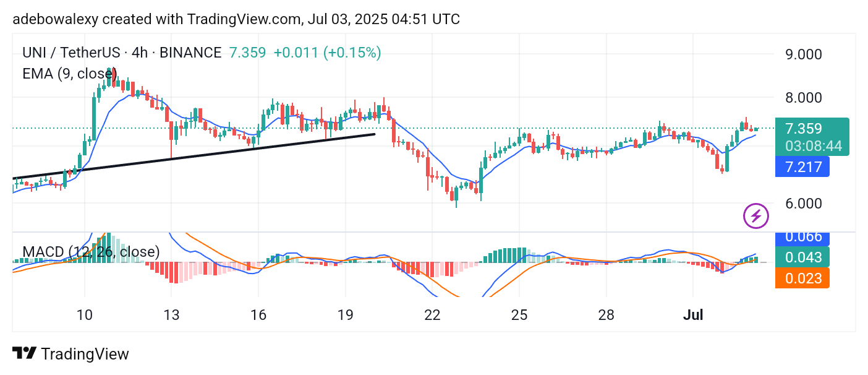The width and height of the screenshot is (868, 375).
Task: Click the current price label 7.359 on axis
Action: (803, 129)
